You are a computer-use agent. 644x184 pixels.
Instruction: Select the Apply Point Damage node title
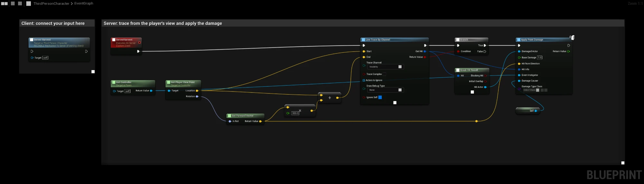click(x=532, y=40)
